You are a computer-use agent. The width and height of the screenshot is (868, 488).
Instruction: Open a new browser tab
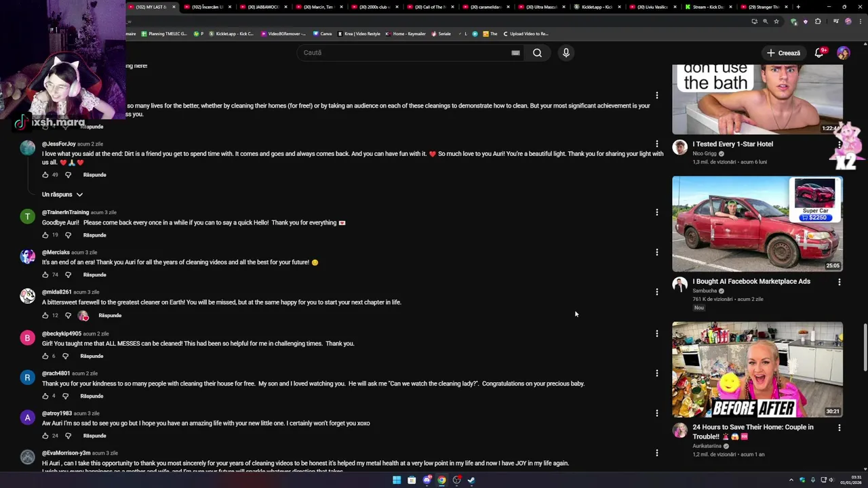[x=798, y=7]
